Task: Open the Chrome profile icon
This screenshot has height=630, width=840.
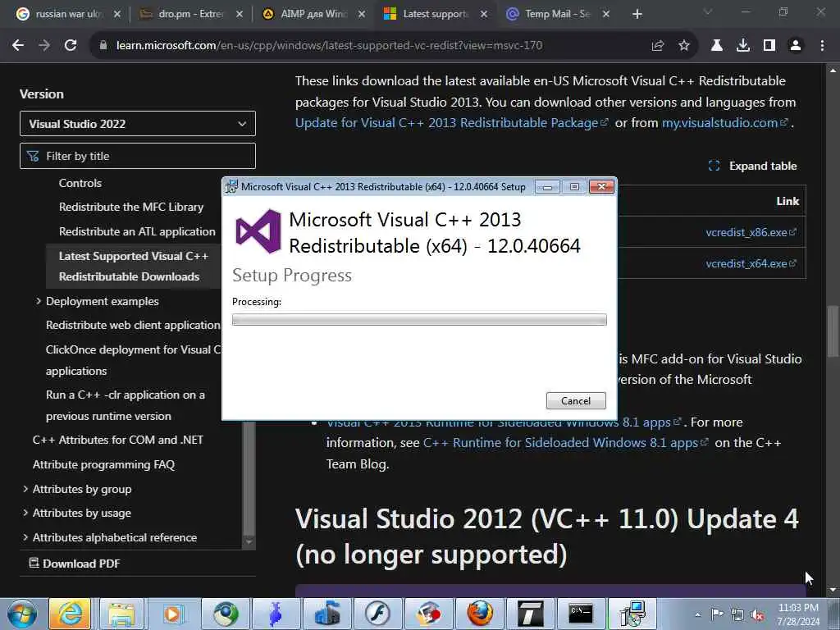Action: tap(796, 46)
